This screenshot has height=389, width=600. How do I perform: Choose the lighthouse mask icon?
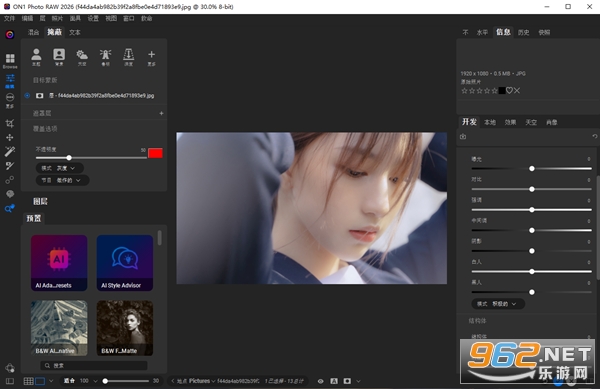(x=105, y=55)
